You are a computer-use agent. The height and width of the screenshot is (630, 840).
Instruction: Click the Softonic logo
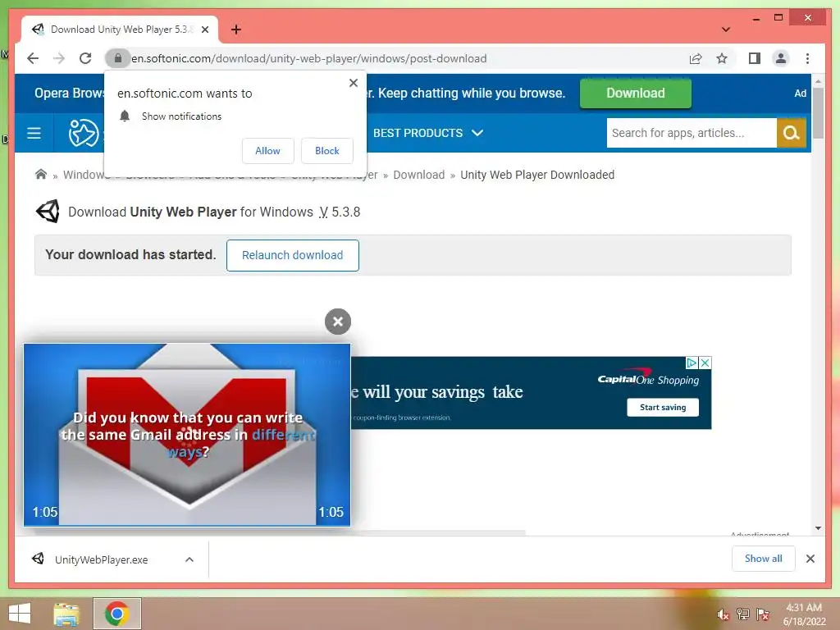(x=84, y=133)
